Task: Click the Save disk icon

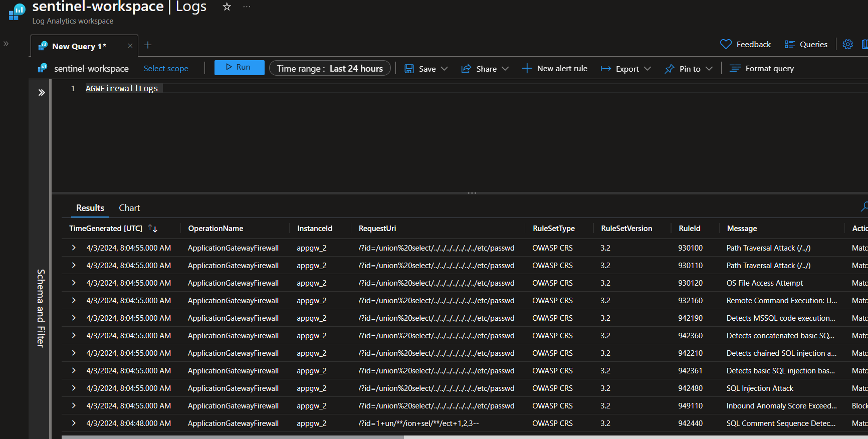Action: (x=409, y=69)
